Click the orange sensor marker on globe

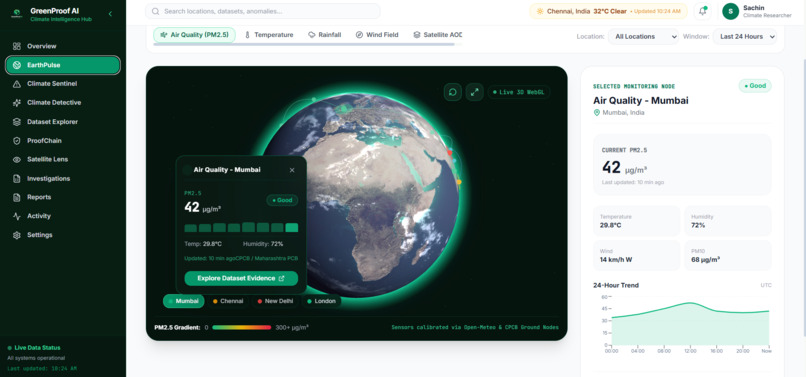[x=459, y=182]
